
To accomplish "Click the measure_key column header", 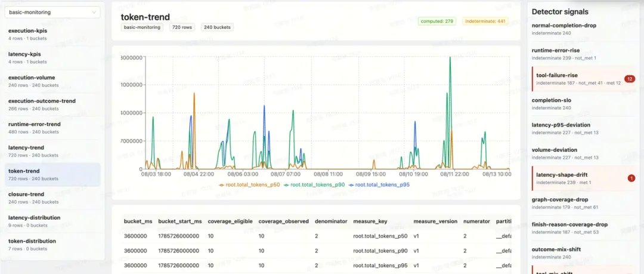I will 370,221.
